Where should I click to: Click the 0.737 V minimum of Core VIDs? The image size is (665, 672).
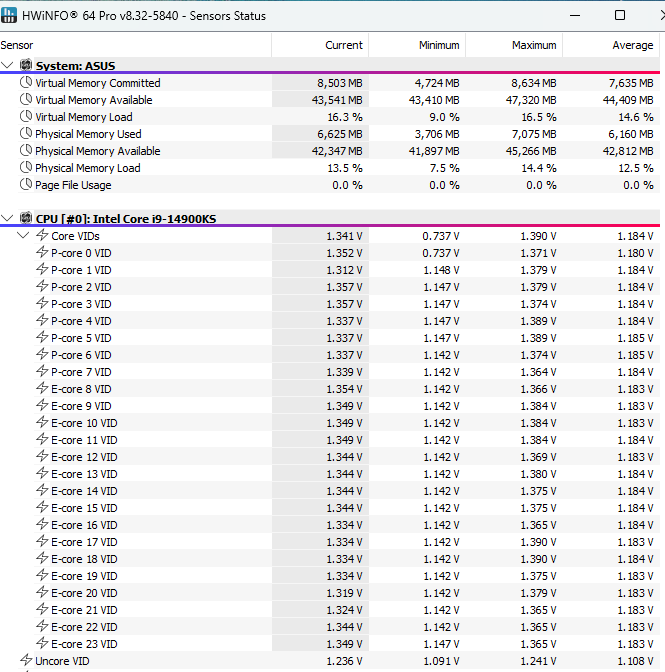441,236
